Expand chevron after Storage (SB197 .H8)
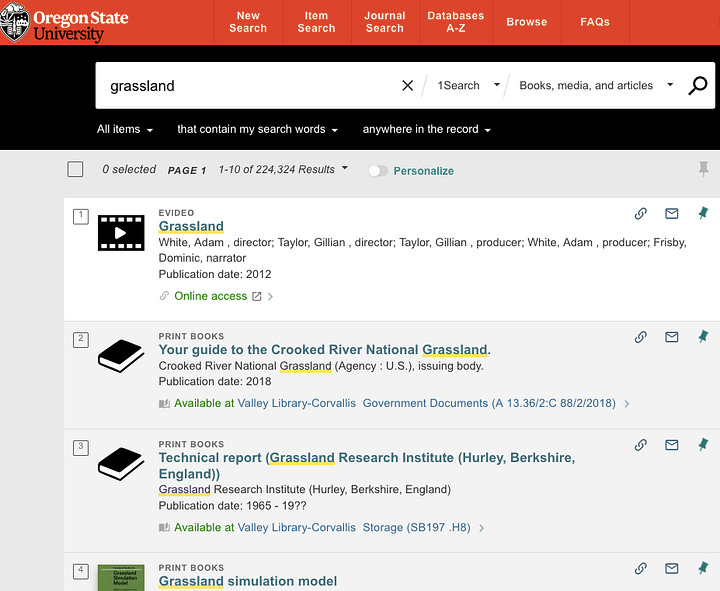The width and height of the screenshot is (720, 591). click(x=481, y=528)
